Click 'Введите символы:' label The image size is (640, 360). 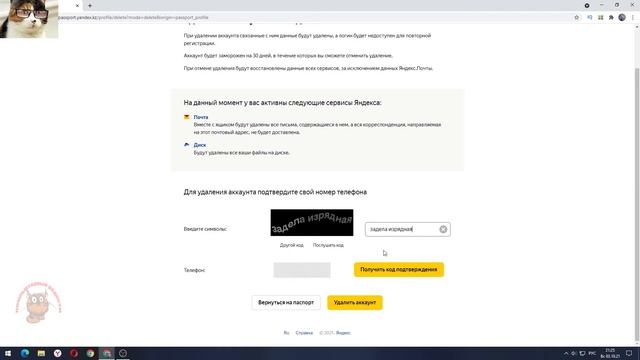tap(205, 229)
